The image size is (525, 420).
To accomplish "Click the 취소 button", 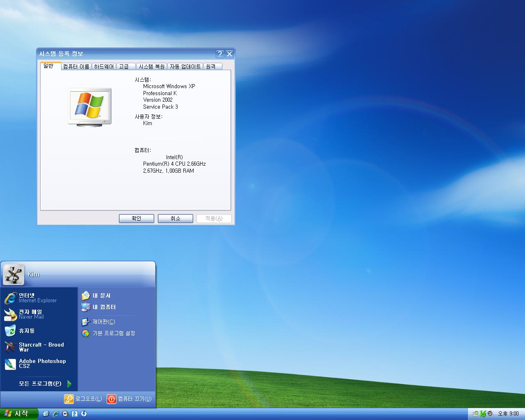I will tap(176, 219).
